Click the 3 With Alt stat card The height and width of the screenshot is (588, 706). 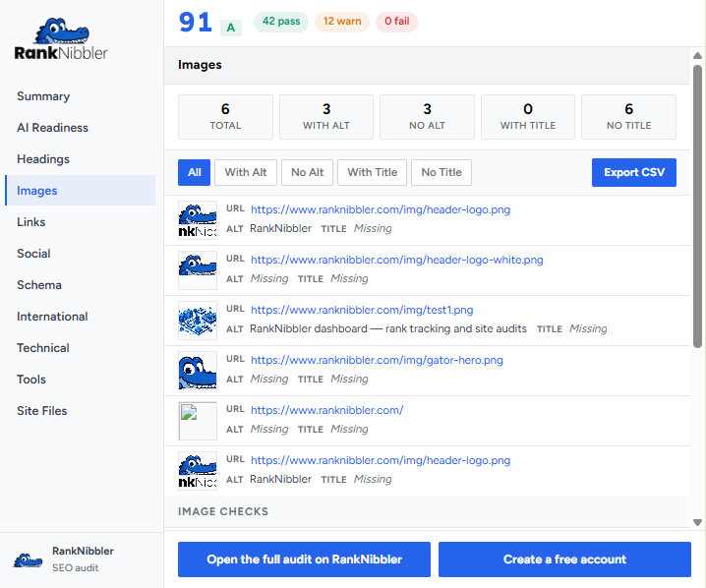tap(326, 117)
